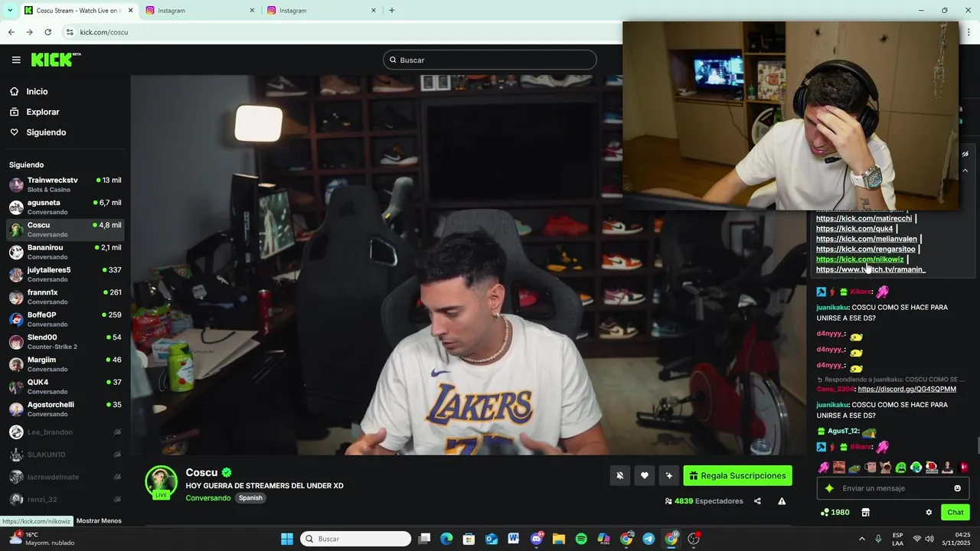Screen dimensions: 980x551
Task: Open the Kick hamburger menu
Action: tap(16, 60)
